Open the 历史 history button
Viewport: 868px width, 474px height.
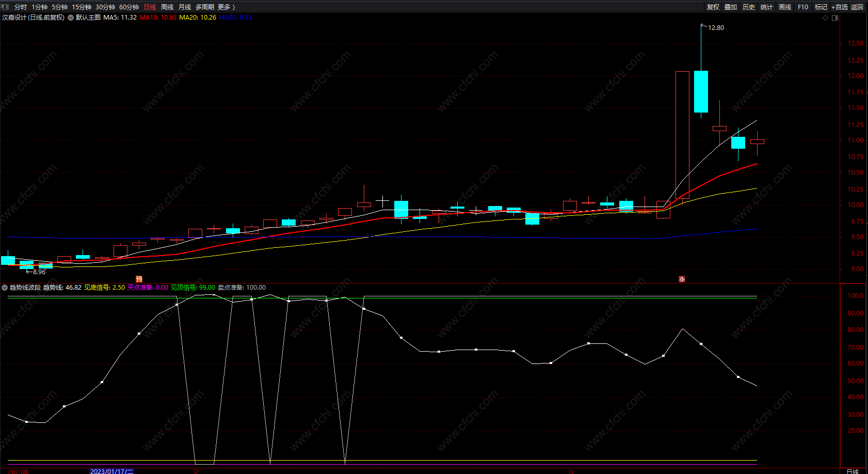[x=749, y=7]
